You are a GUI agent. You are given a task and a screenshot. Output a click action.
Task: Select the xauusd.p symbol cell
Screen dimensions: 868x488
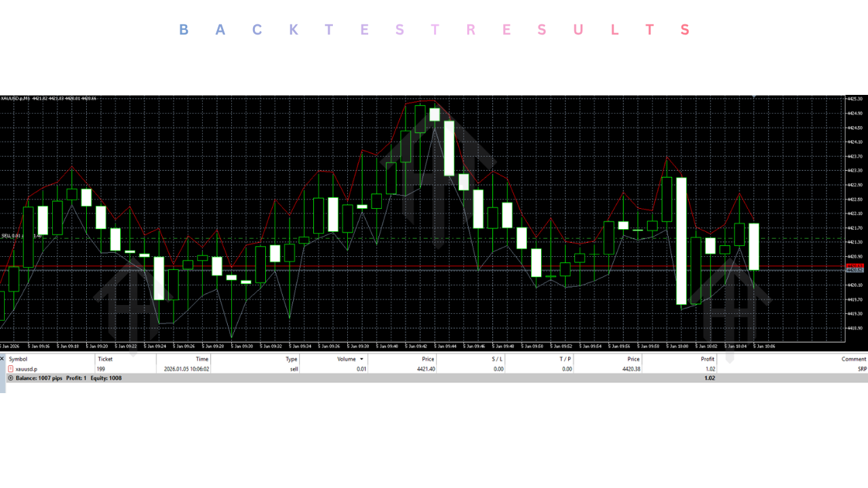pos(26,369)
